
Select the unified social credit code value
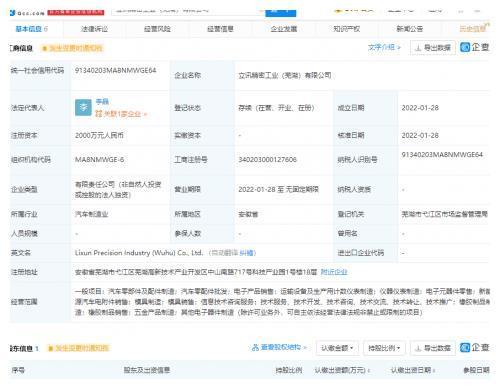pos(115,70)
